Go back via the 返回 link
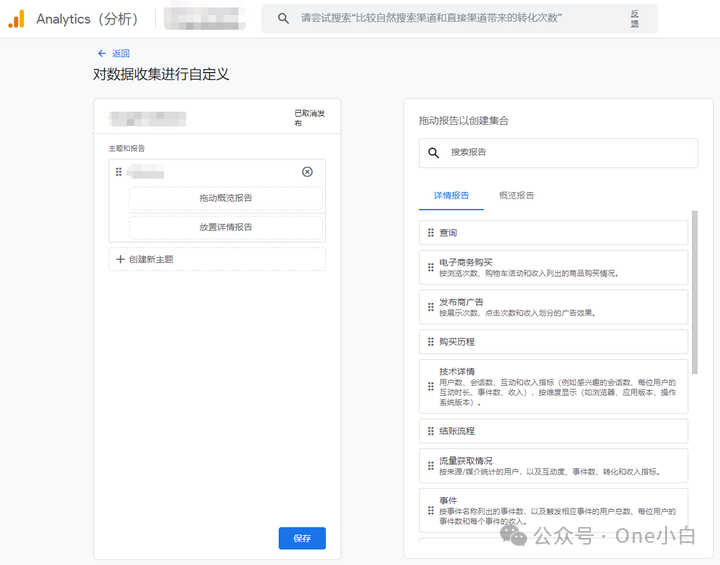Image resolution: width=720 pixels, height=565 pixels. (121, 53)
